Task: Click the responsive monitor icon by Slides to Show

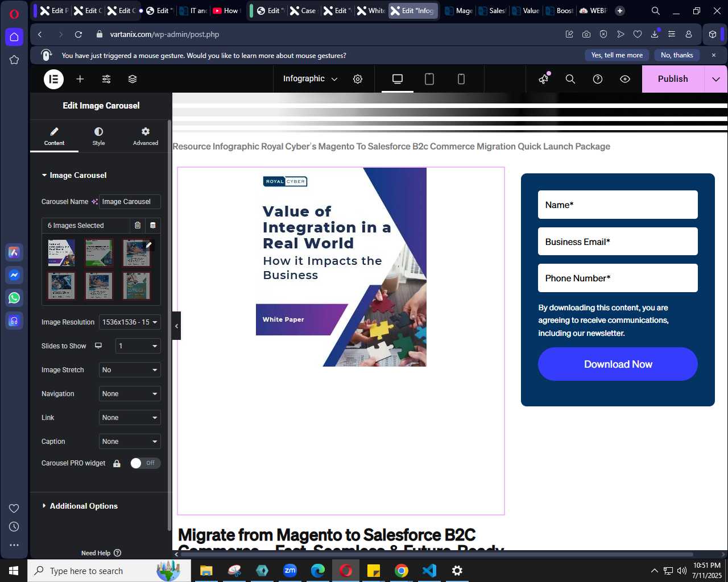Action: pos(98,346)
